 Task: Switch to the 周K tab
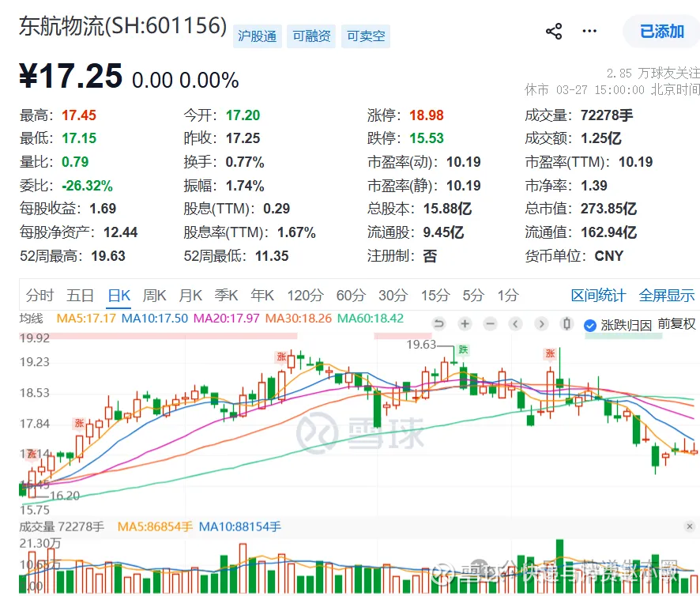click(154, 296)
